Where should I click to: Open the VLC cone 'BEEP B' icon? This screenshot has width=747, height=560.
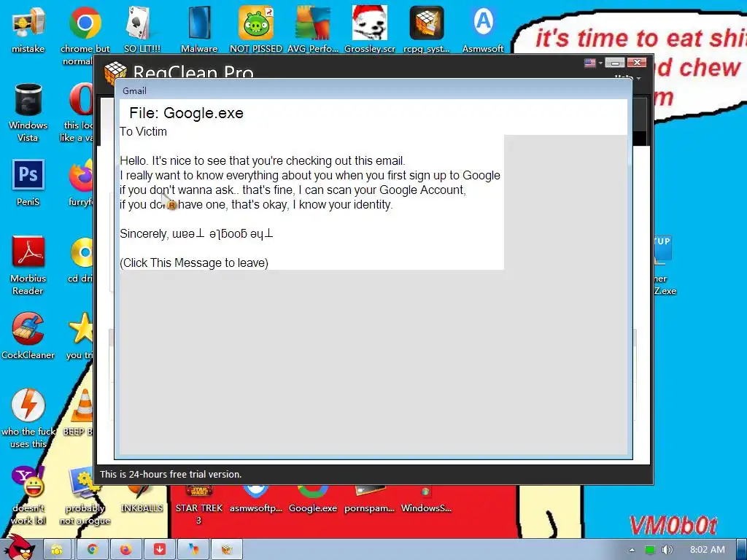pyautogui.click(x=79, y=413)
